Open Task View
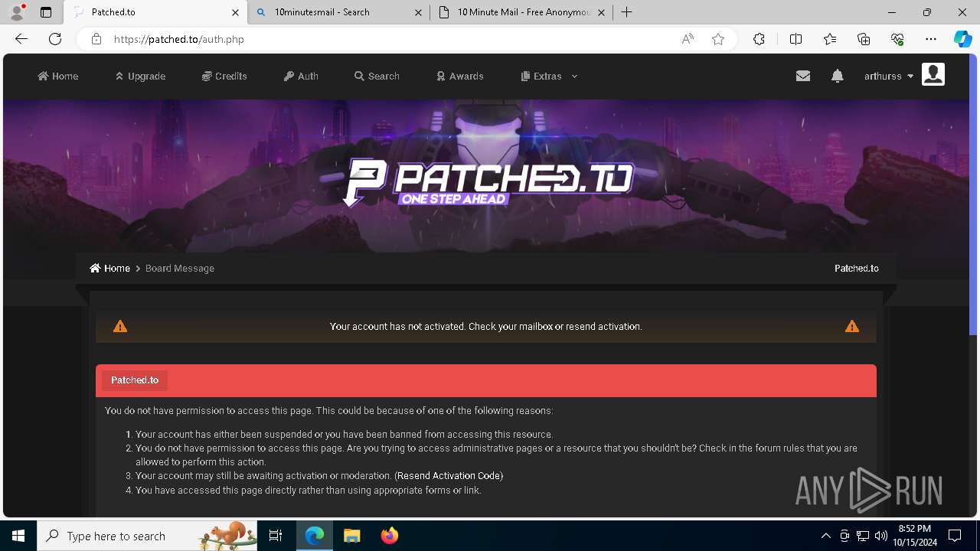 [276, 536]
